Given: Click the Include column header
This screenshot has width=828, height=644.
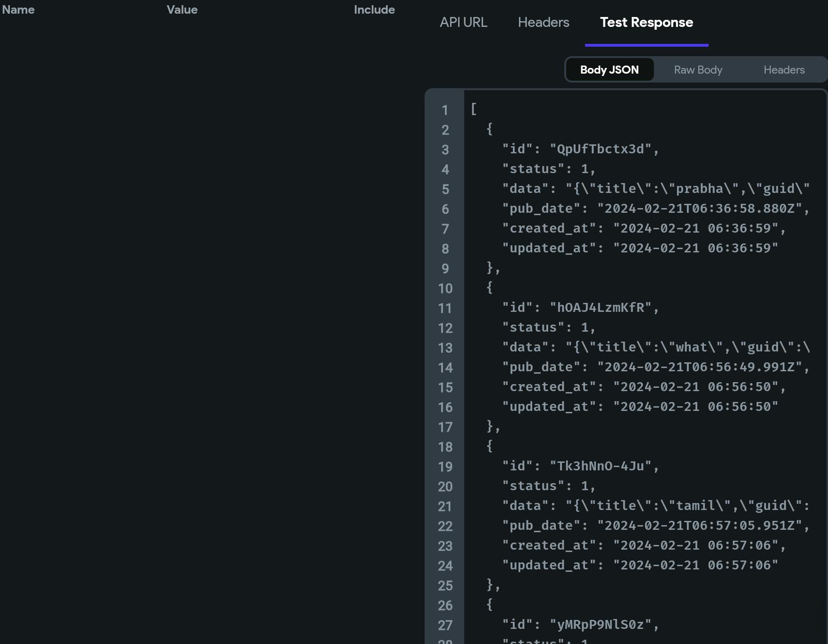Looking at the screenshot, I should [374, 9].
